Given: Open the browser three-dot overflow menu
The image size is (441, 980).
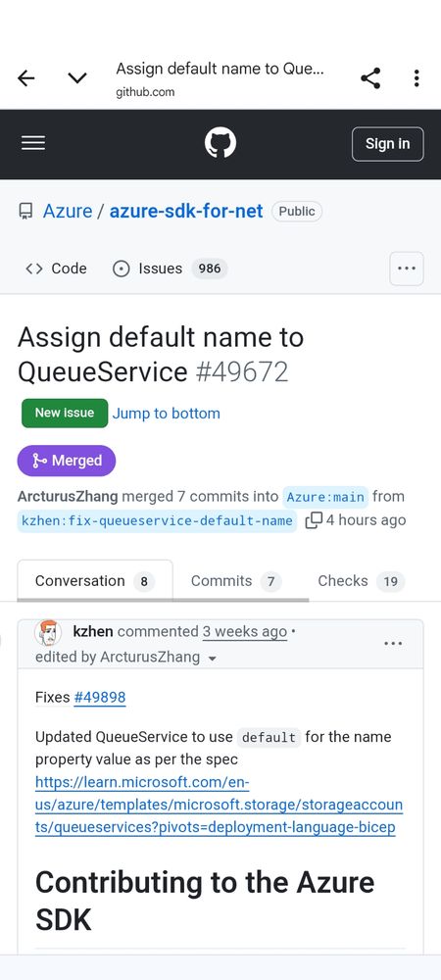Looking at the screenshot, I should click(416, 78).
